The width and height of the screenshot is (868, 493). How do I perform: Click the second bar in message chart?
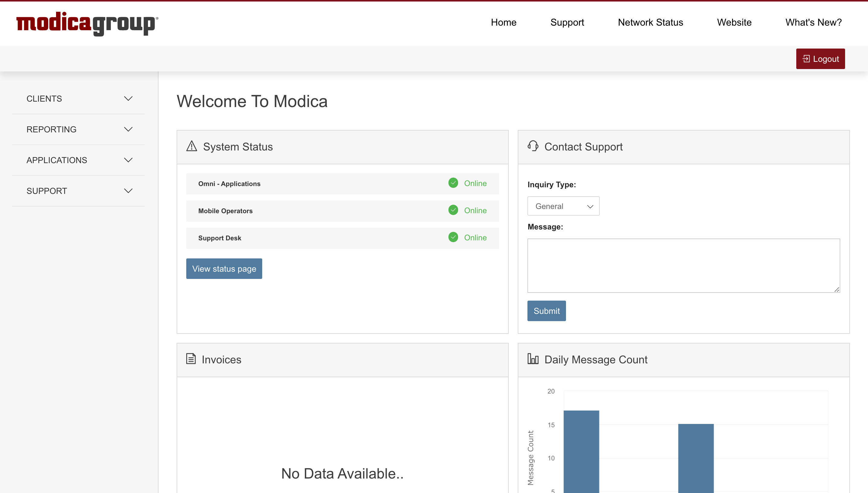pos(696,458)
